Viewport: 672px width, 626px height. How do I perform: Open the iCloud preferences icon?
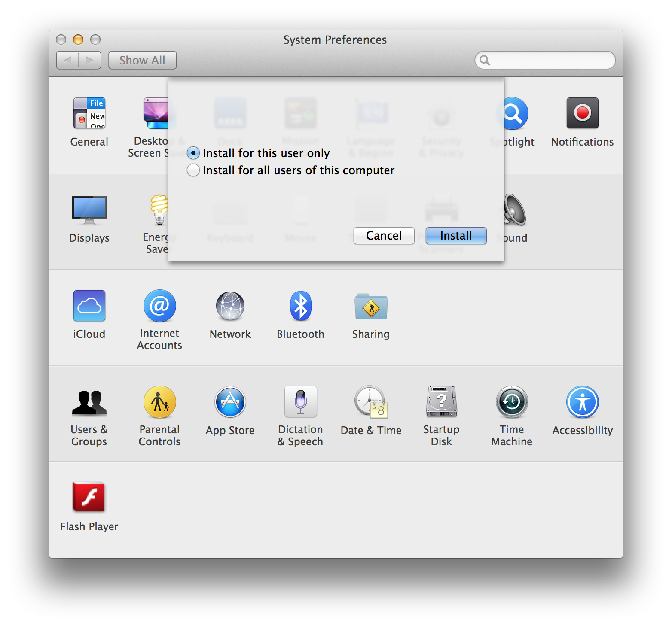[x=89, y=306]
